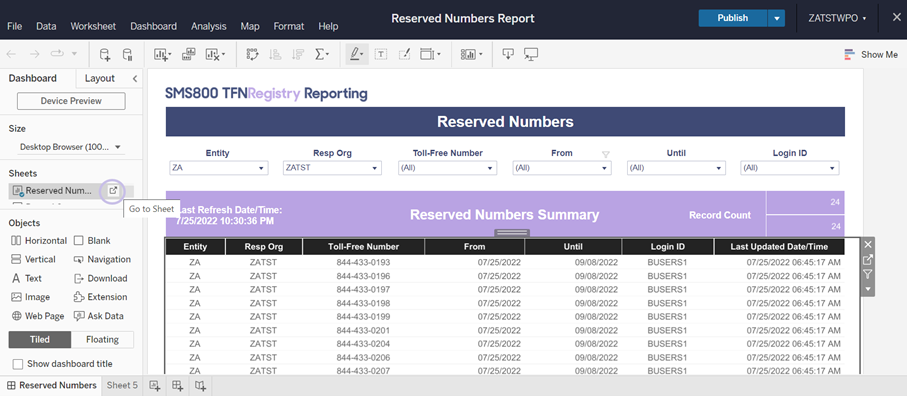
Task: Open the Login ID filter dropdown
Action: pos(790,168)
